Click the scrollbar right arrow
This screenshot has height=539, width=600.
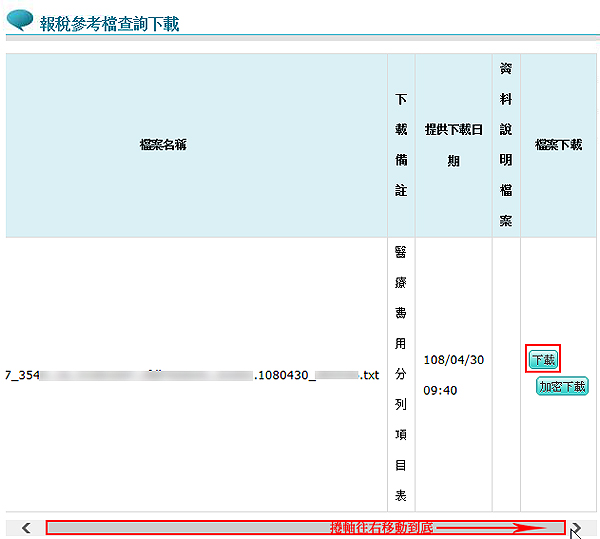[x=575, y=527]
